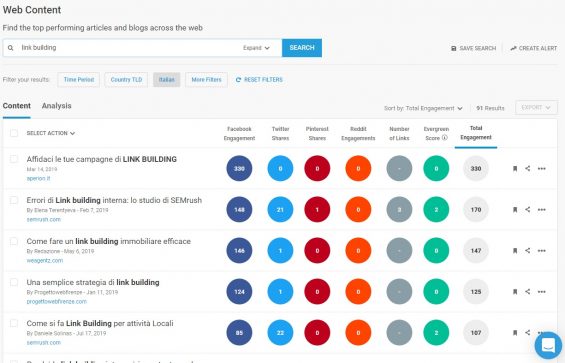Share the Una semplice strategia article

pos(528,292)
